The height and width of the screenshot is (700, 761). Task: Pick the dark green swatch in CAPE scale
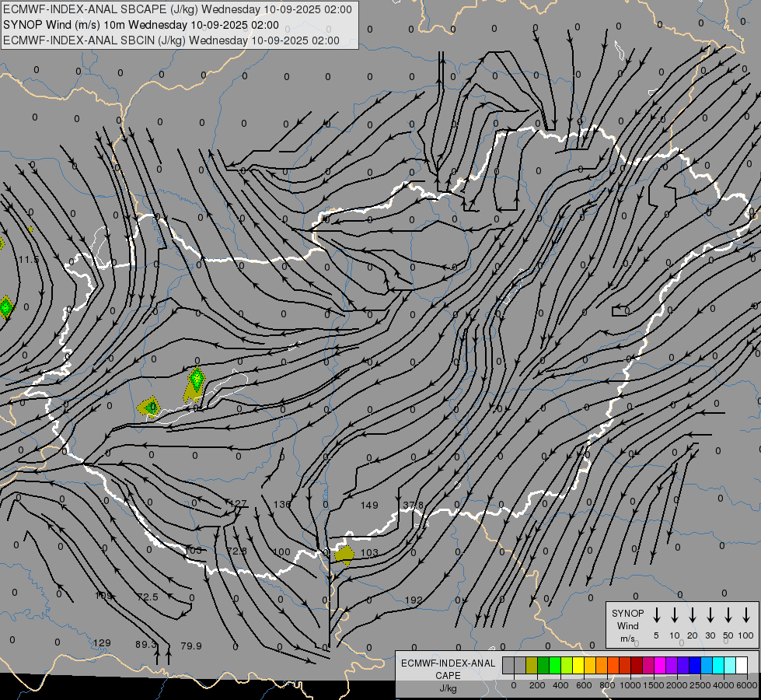coord(543,666)
